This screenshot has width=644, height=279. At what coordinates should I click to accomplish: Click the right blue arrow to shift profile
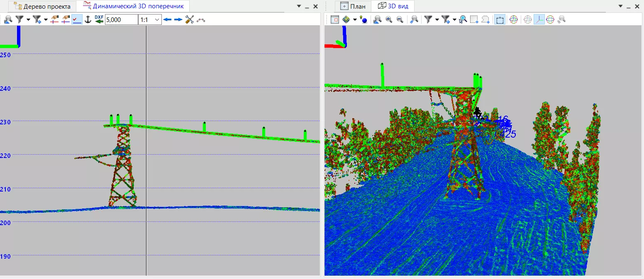(x=178, y=19)
